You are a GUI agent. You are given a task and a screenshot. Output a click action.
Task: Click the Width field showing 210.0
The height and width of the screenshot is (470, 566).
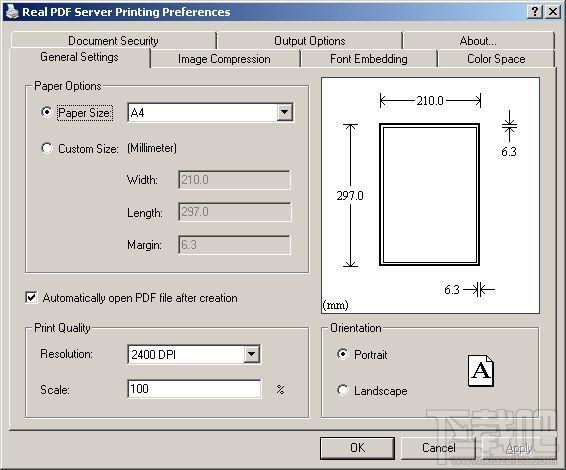point(234,180)
